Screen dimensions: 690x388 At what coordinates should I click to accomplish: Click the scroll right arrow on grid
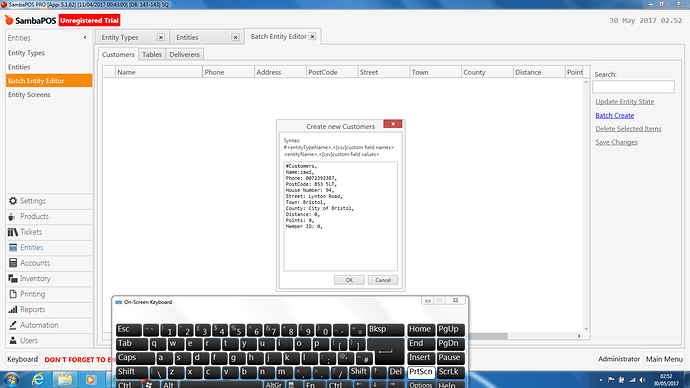pyautogui.click(x=579, y=336)
